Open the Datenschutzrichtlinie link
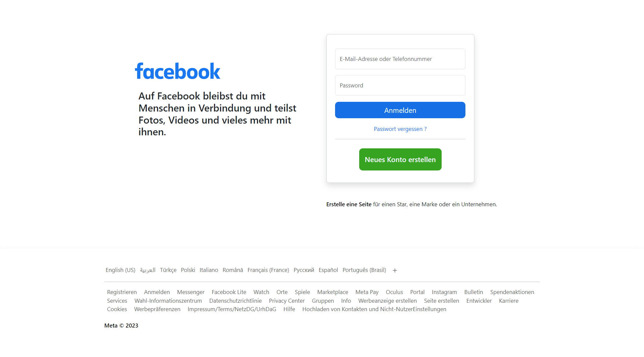This screenshot has width=644, height=357. click(236, 301)
